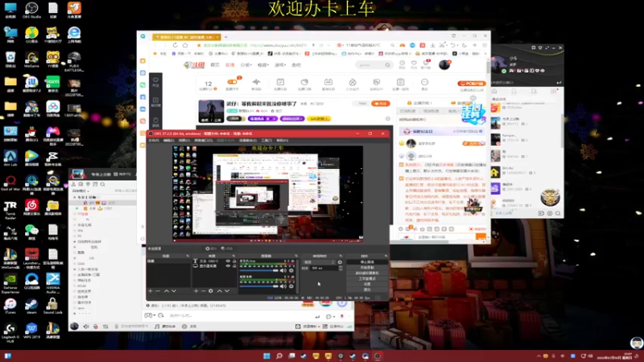
Task: Open browser undo-close dropdown arrow
Action: point(457,45)
